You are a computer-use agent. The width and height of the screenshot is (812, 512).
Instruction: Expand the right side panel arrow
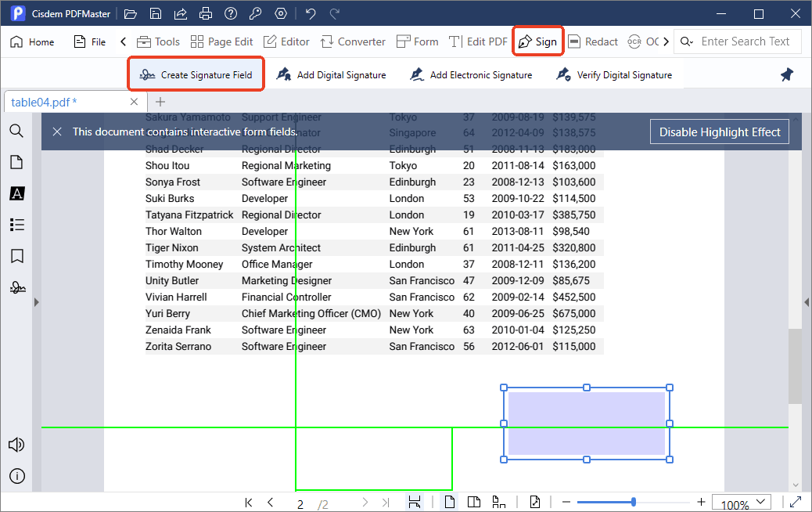click(807, 302)
